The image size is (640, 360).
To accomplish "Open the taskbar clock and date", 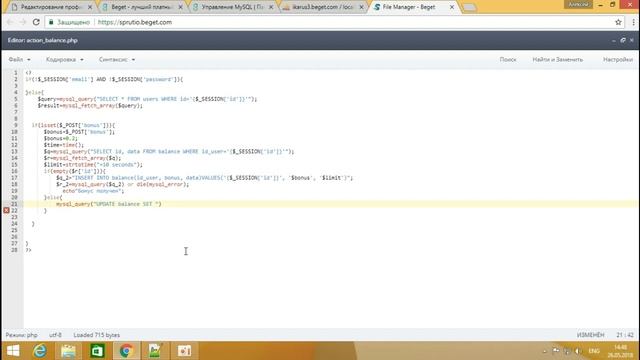I will click(620, 351).
